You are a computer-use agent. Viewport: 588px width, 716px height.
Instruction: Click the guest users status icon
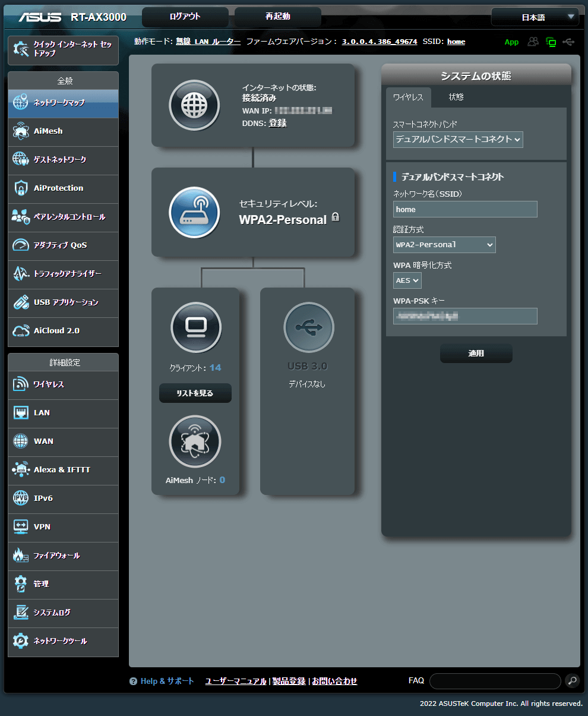[x=533, y=42]
